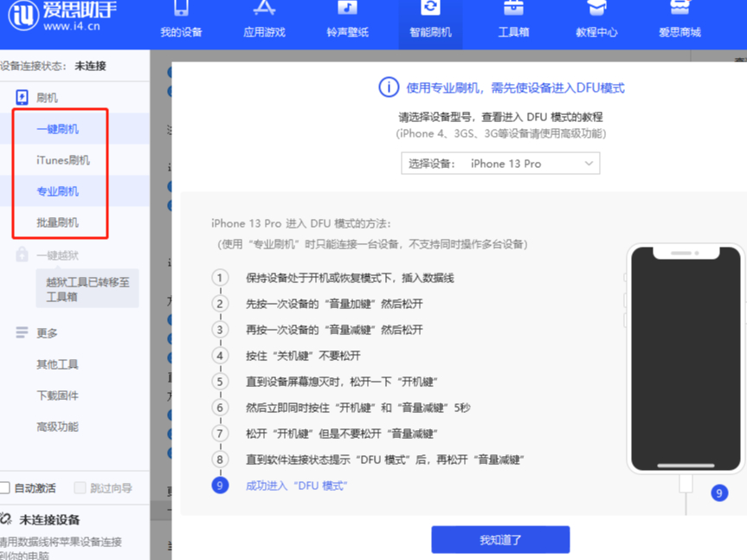This screenshot has height=560, width=747.
Task: Switch to 应用游戏 tab
Action: 264,24
